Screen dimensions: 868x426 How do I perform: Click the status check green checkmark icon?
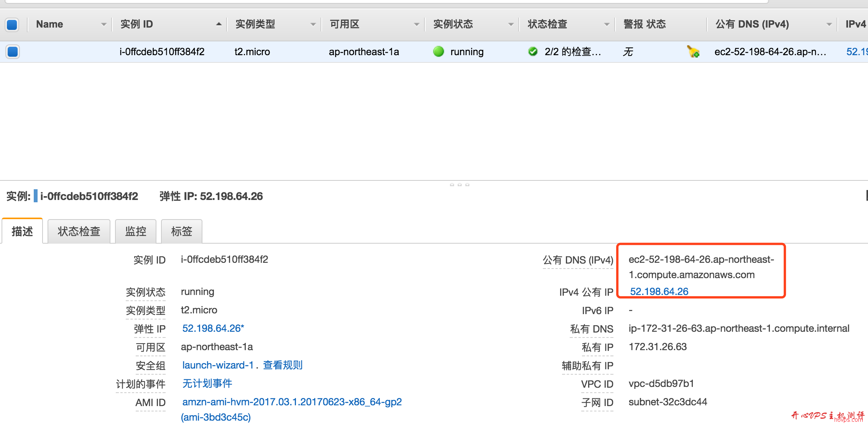tap(533, 51)
